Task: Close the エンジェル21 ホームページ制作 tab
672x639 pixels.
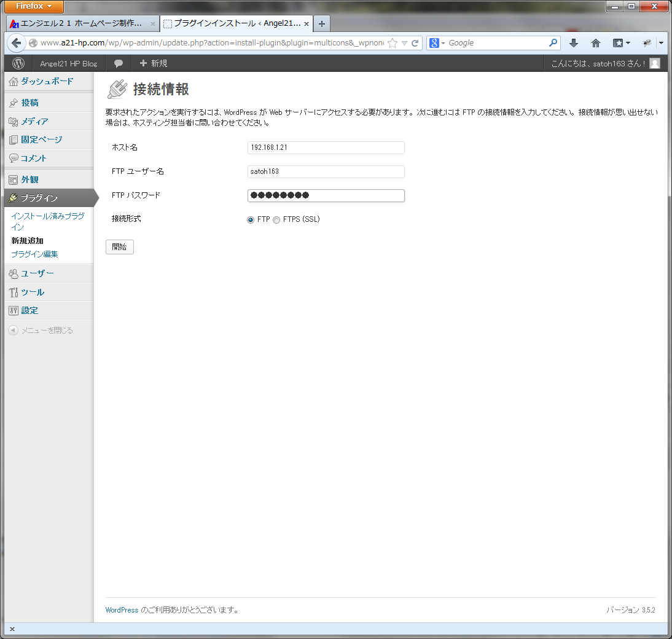Action: (152, 24)
